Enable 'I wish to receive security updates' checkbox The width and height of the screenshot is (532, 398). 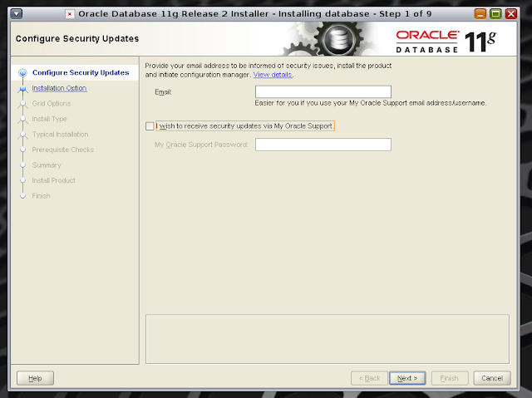pyautogui.click(x=150, y=126)
